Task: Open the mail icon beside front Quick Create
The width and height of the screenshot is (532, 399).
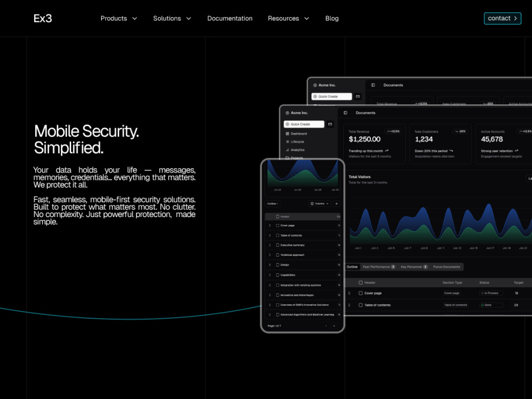Action: pos(330,124)
